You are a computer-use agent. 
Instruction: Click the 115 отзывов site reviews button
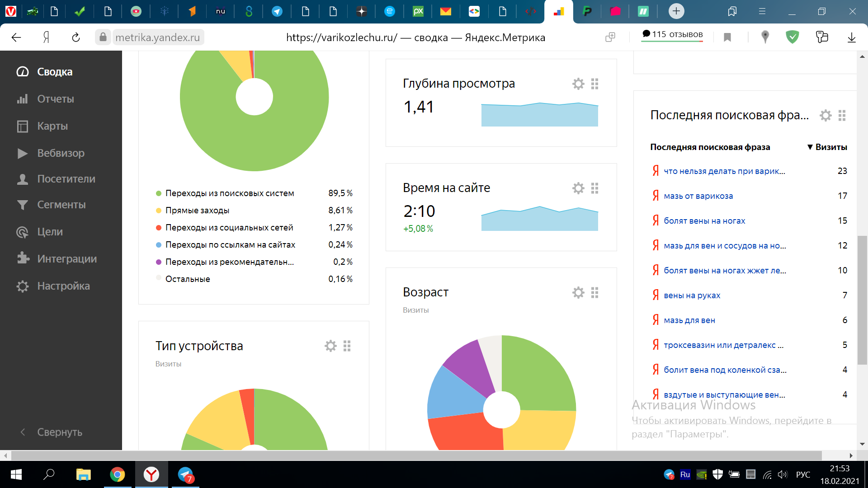(672, 35)
